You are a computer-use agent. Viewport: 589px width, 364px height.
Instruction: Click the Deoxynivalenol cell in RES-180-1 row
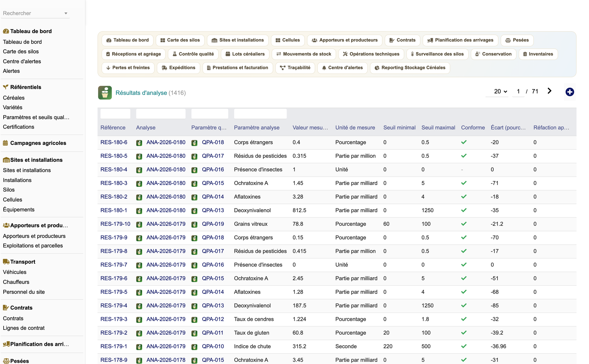tap(252, 210)
